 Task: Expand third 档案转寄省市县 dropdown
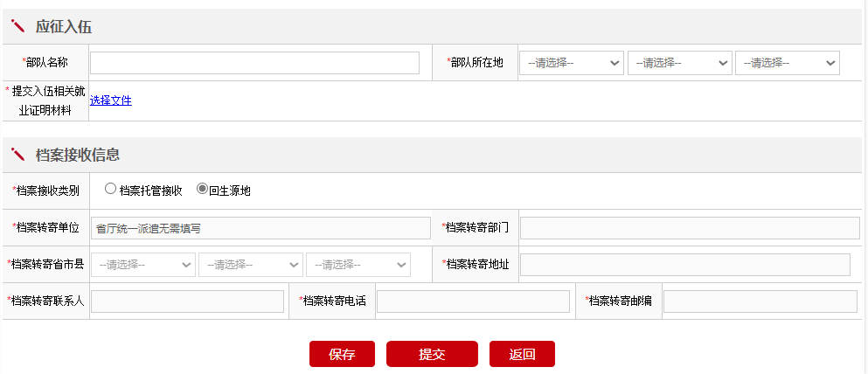[x=358, y=265]
